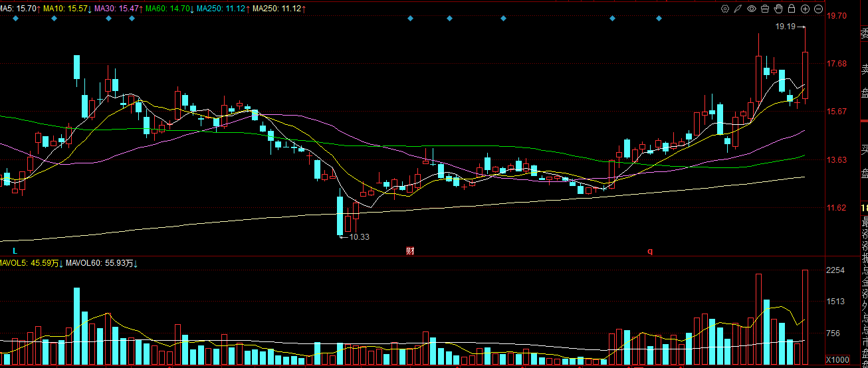Screen dimensions: 868x368
Task: Click the 15.67 price axis label
Action: tap(837, 112)
